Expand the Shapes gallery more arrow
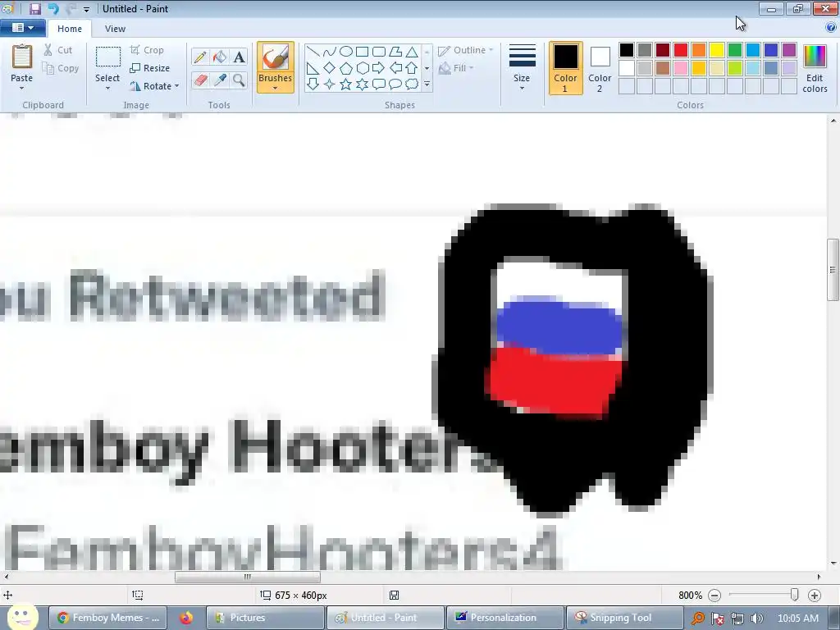The image size is (840, 630). [427, 84]
